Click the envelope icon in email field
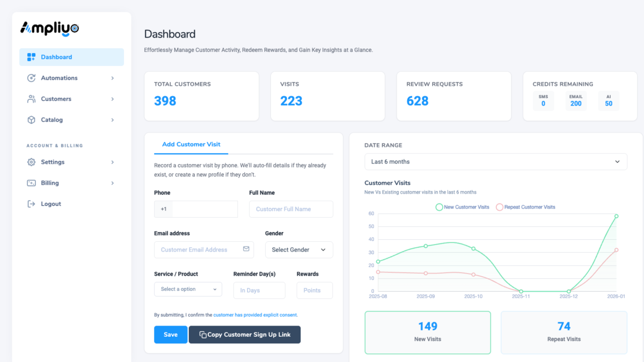Screen dimensions: 644x362 click(x=246, y=249)
